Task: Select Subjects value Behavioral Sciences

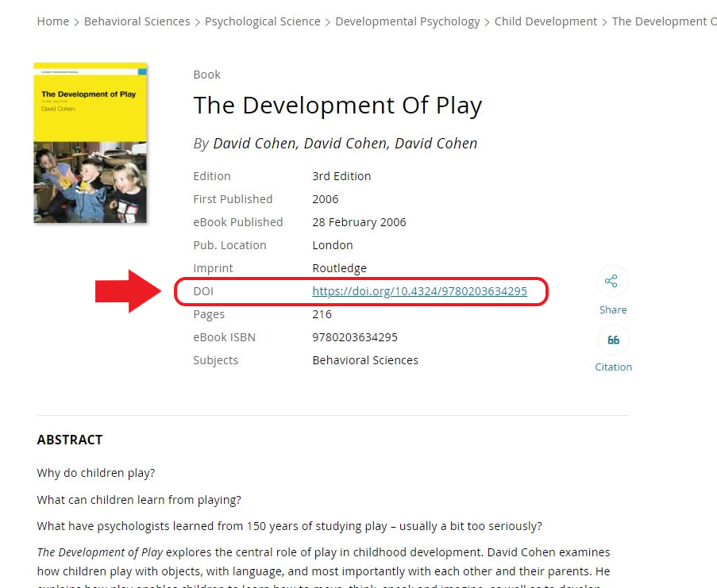Action: pos(365,360)
